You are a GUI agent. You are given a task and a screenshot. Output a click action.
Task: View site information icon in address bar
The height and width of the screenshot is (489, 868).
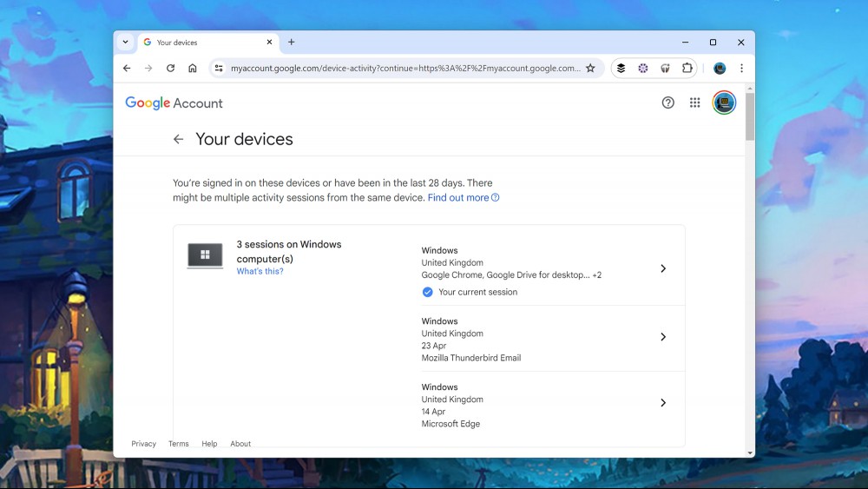coord(219,68)
